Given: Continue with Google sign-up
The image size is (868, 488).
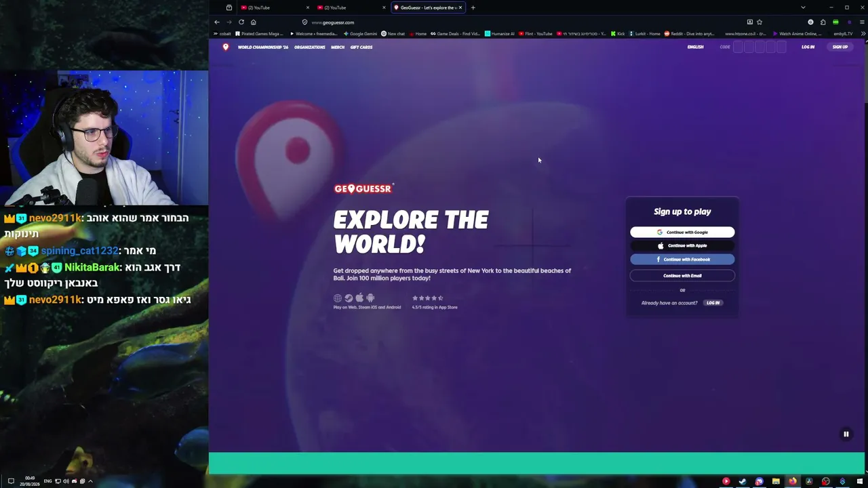Looking at the screenshot, I should click(x=682, y=232).
